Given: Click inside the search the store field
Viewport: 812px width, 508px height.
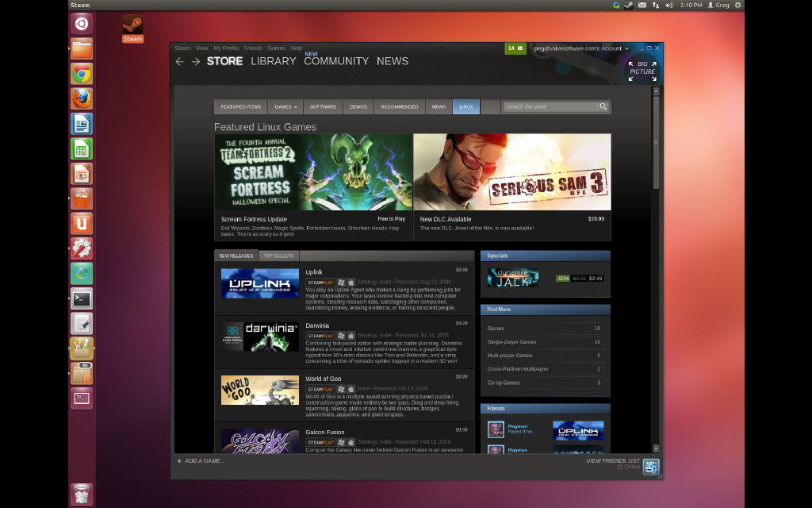Looking at the screenshot, I should [x=550, y=107].
